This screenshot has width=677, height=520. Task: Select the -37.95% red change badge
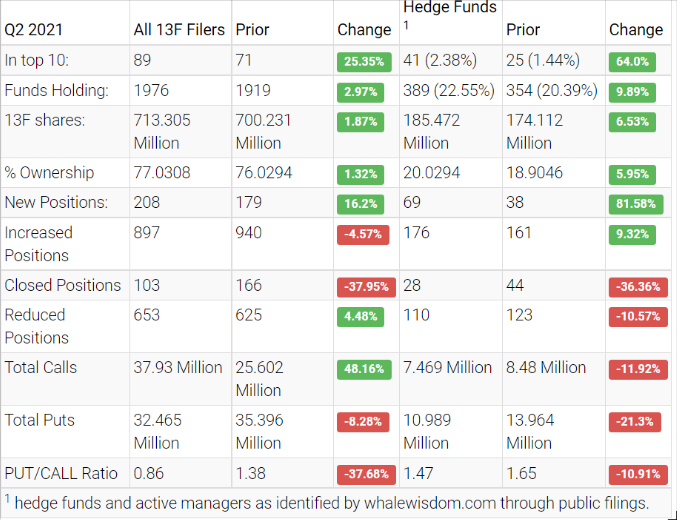(364, 287)
